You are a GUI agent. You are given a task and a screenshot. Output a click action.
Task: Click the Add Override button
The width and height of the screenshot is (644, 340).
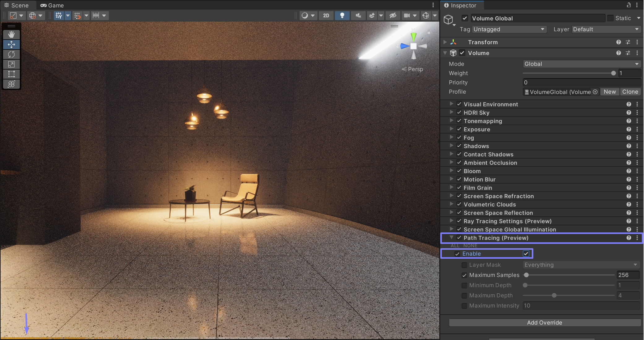tap(544, 323)
